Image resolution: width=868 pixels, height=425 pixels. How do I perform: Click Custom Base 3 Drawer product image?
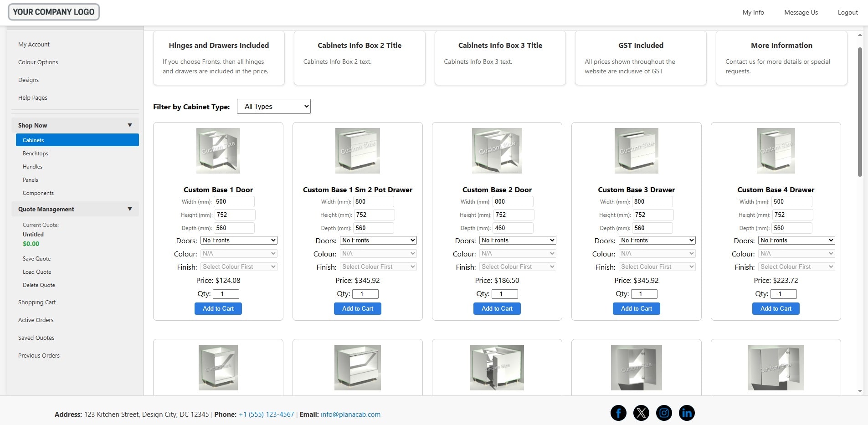pos(636,151)
